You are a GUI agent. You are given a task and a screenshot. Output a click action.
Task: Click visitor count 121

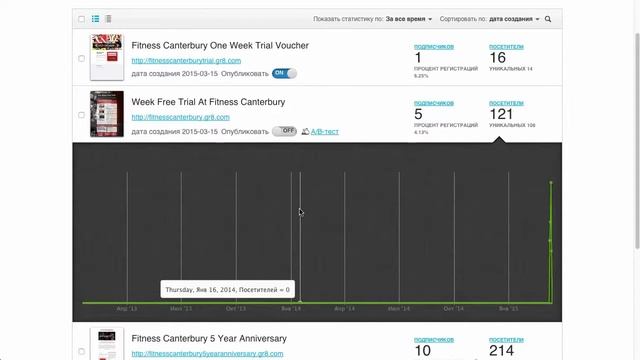[x=501, y=114]
